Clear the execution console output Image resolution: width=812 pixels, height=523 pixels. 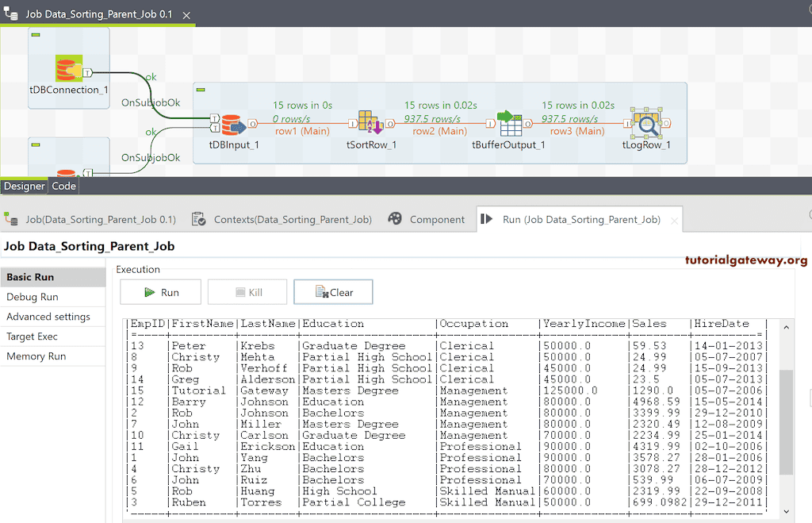pos(333,292)
